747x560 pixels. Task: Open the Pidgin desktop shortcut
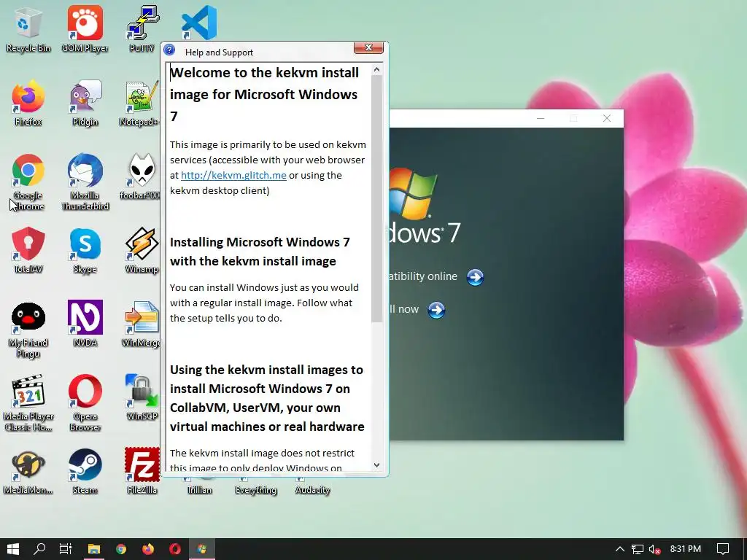click(x=85, y=102)
